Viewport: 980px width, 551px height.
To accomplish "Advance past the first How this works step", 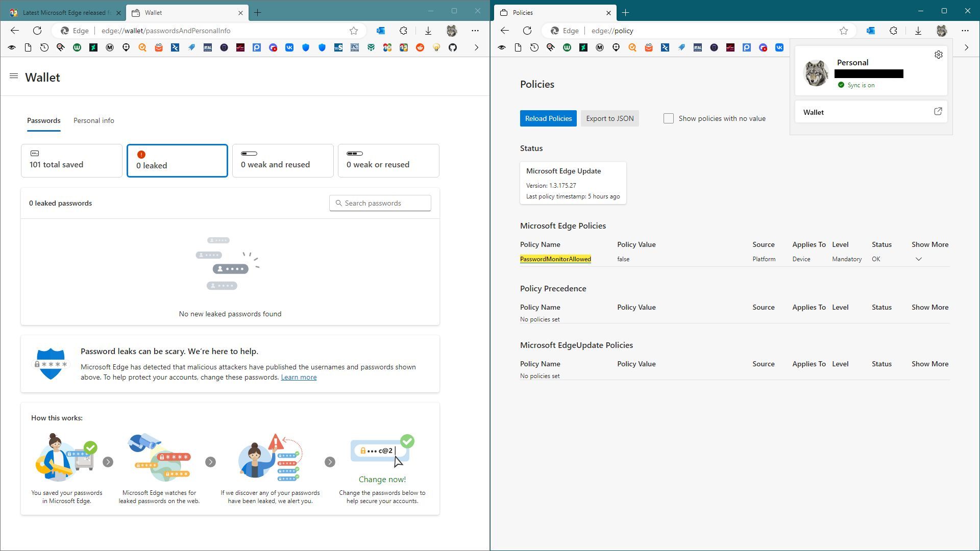I will point(108,462).
